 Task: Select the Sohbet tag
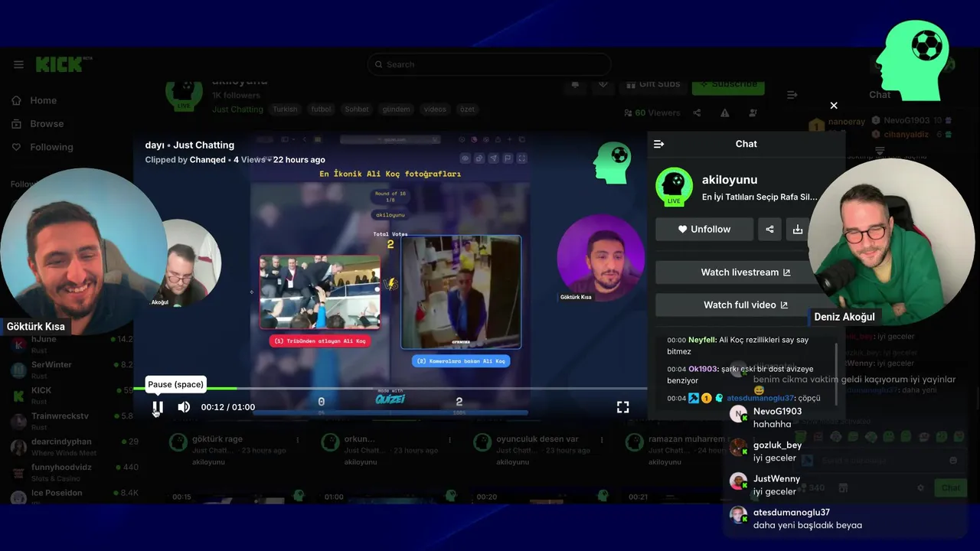pos(357,109)
